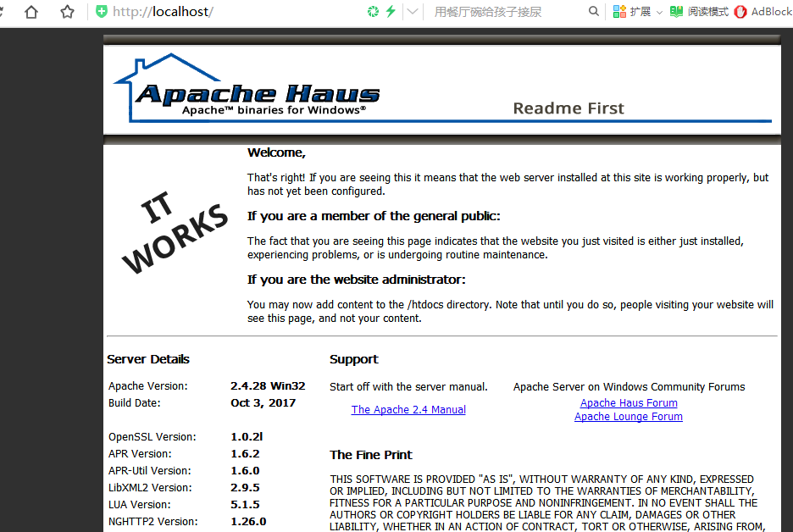Click the 'NGHTTP2 Version:' label
This screenshot has width=793, height=532.
pos(153,521)
